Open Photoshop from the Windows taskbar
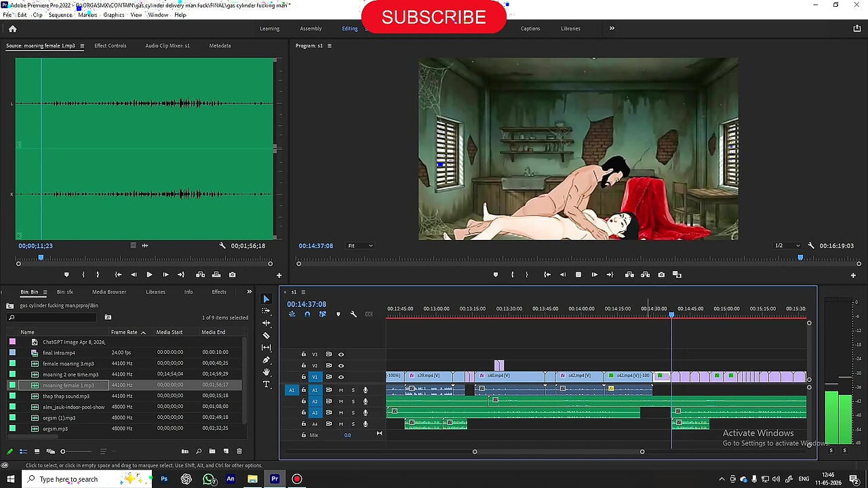 coord(164,479)
